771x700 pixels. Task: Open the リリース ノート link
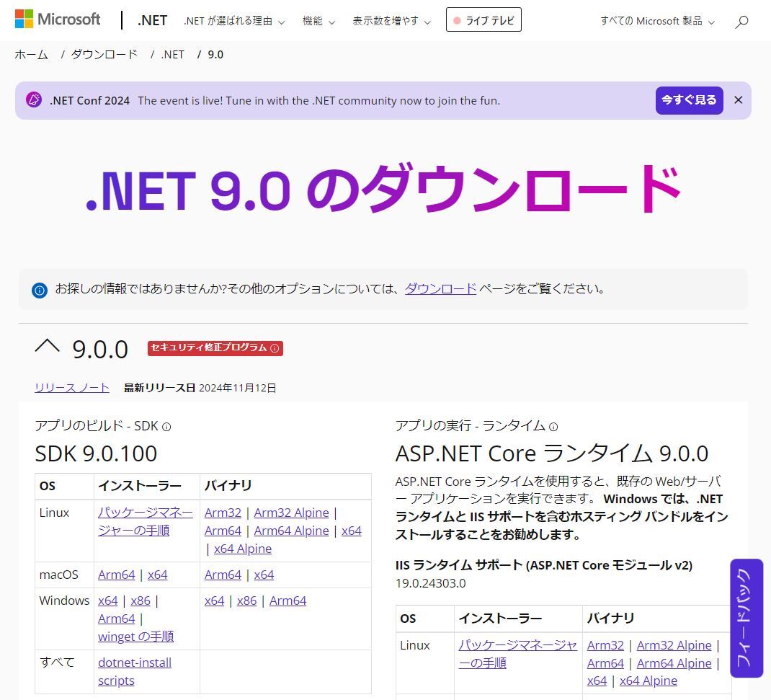(x=72, y=388)
